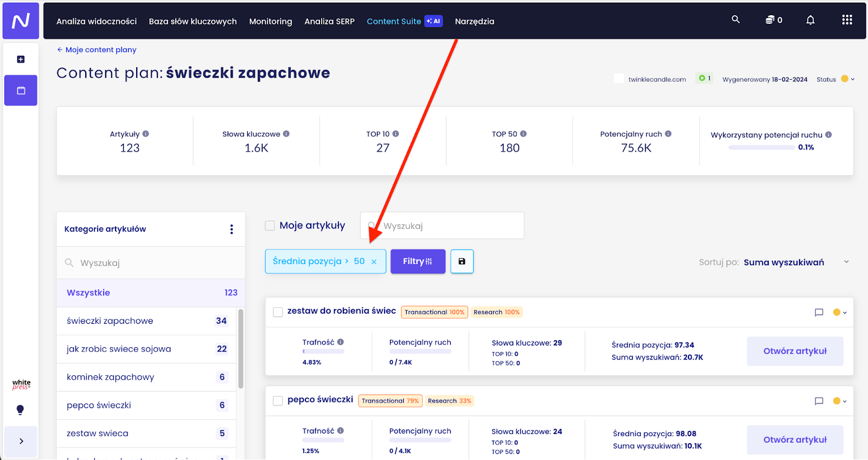Viewport: 868px width, 460px height.
Task: Select the świeczki zapachowe category
Action: coord(146,321)
